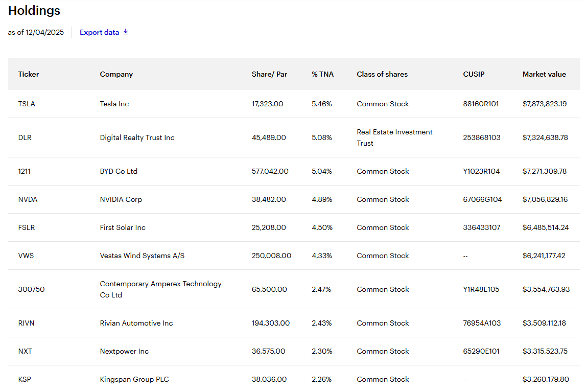Select Contemporary Amperex Technology Co Ltd

(x=160, y=289)
